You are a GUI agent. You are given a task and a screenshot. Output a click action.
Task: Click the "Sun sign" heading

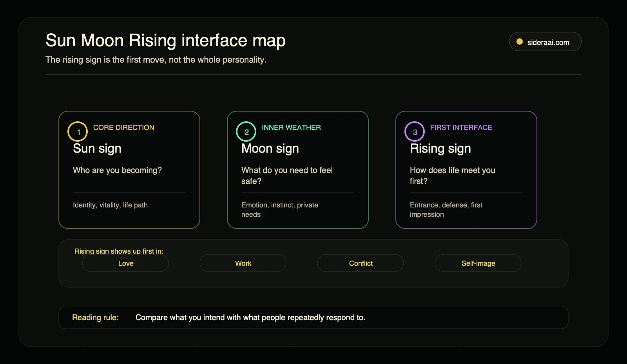click(97, 149)
